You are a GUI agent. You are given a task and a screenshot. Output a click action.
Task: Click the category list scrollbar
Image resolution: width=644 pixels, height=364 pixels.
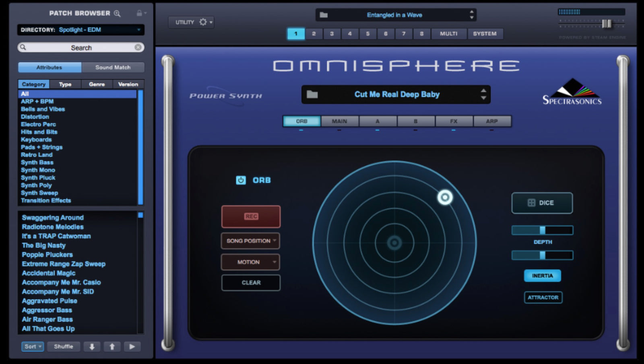click(x=140, y=148)
